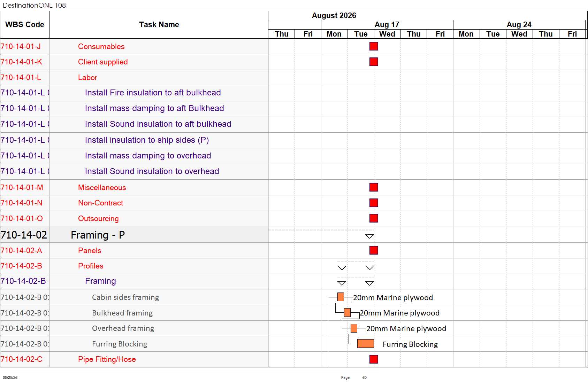Select the Aug 17 week header
The image size is (588, 382).
coord(387,25)
